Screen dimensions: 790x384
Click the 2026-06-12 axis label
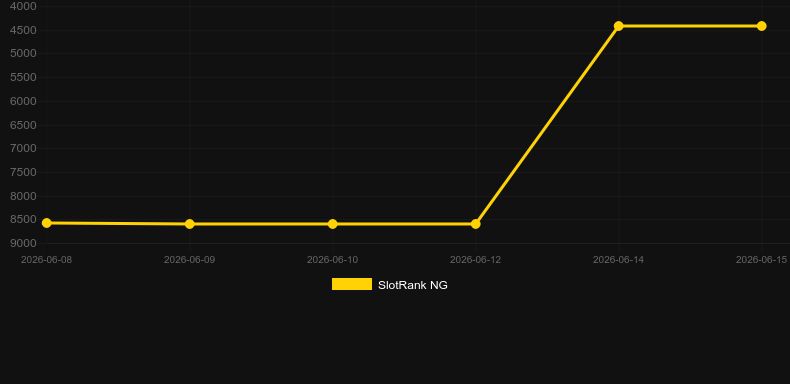[x=476, y=260]
